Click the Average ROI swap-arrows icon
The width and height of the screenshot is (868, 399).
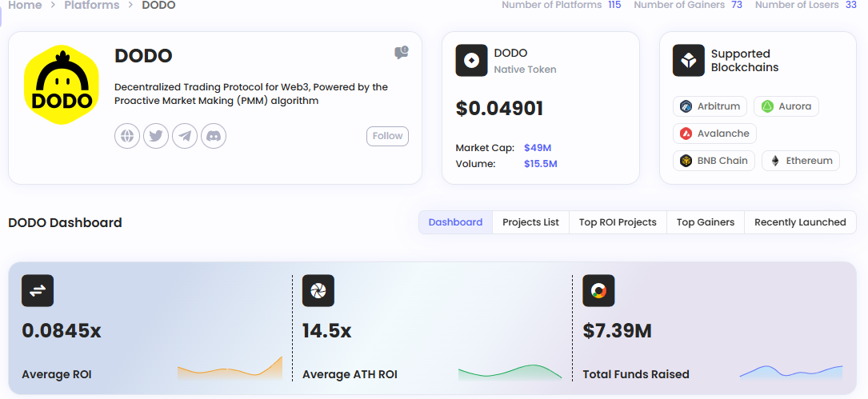[x=38, y=290]
